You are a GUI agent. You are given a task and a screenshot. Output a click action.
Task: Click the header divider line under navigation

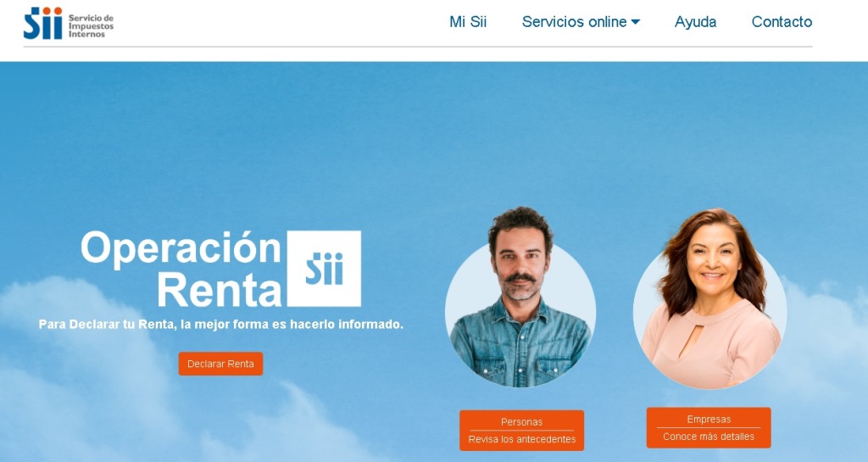point(418,47)
